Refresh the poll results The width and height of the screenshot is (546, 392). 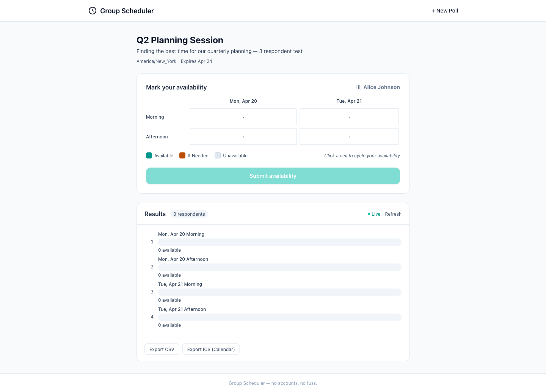point(393,214)
